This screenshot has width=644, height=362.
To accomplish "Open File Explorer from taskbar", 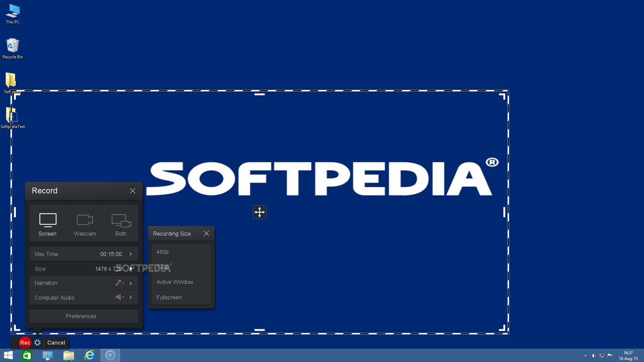I will click(68, 355).
